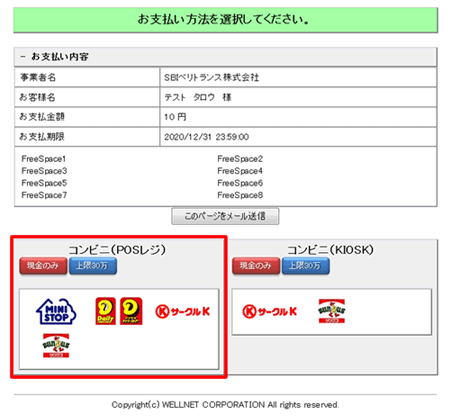Screen dimensions: 450x416
Task: Select Sunkus logo under コンビニ(KIOSK)
Action: pyautogui.click(x=332, y=311)
